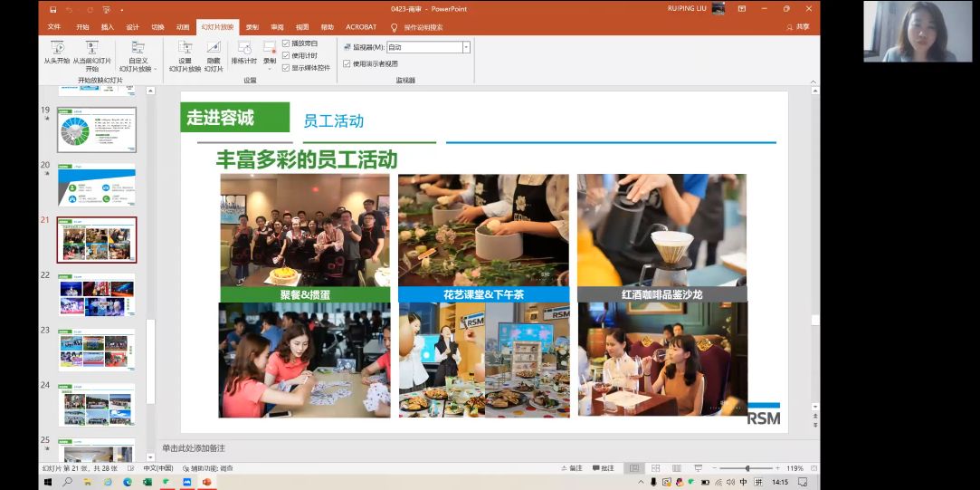Open Excel from the Windows taskbar

147,483
